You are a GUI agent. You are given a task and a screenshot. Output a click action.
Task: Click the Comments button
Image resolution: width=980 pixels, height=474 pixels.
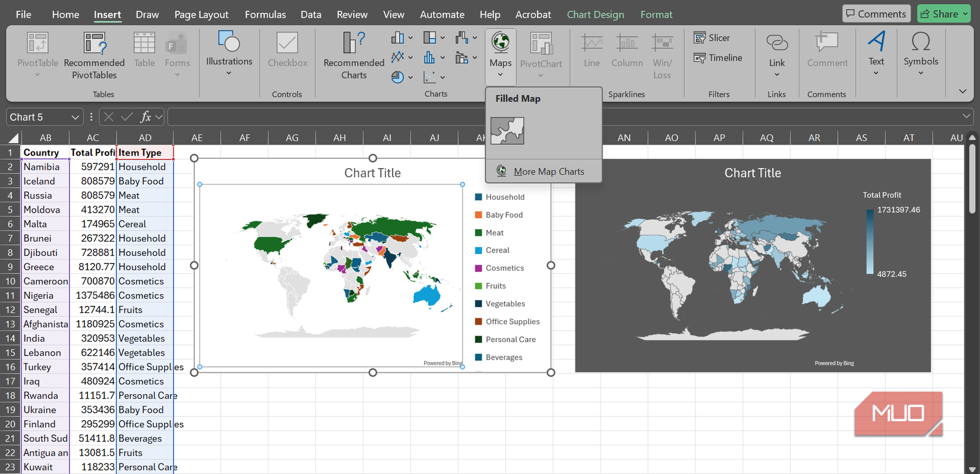tap(876, 14)
